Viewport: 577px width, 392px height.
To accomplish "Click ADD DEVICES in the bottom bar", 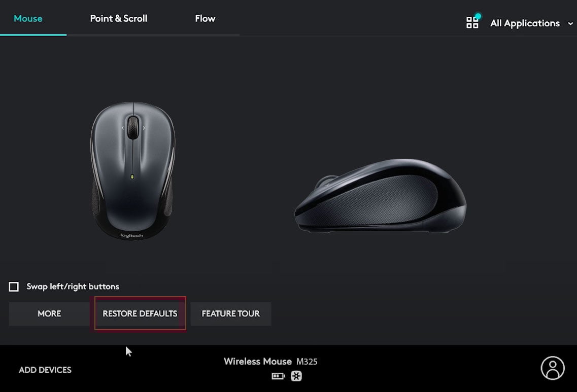I will [x=45, y=370].
